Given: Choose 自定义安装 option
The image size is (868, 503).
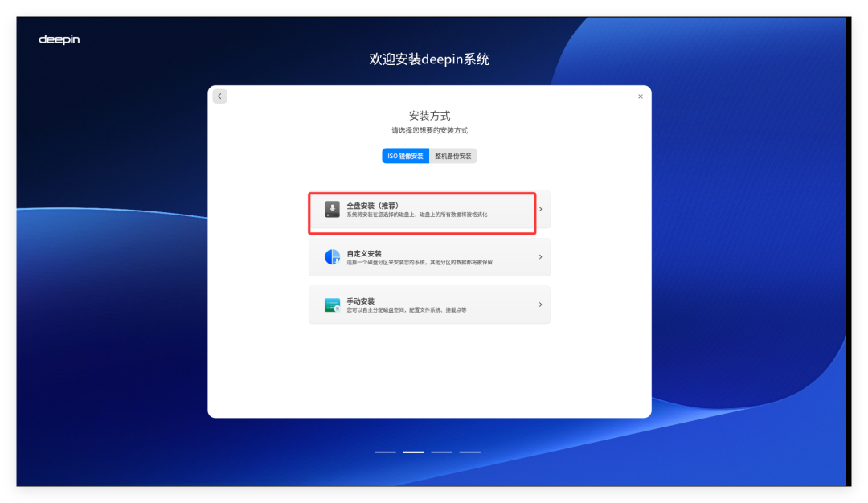Looking at the screenshot, I should point(429,257).
